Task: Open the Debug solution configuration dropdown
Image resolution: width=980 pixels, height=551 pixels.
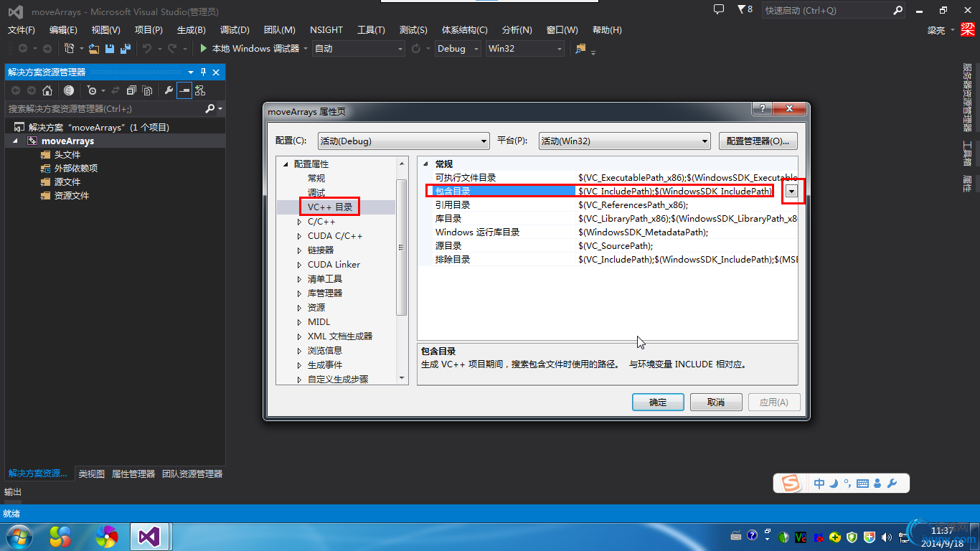Action: (459, 49)
